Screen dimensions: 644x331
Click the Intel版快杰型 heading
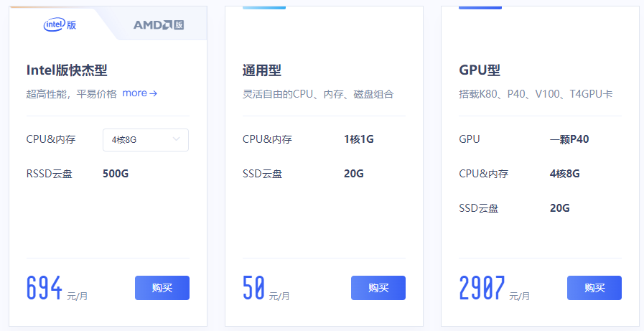(67, 70)
